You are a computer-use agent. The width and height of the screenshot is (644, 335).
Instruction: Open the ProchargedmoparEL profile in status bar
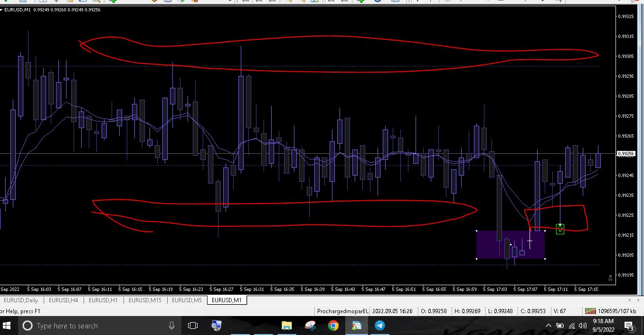(x=342, y=311)
